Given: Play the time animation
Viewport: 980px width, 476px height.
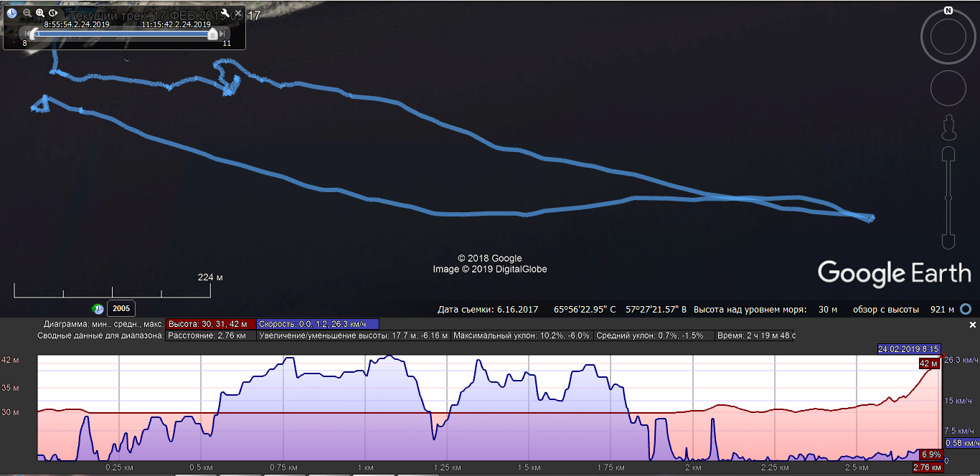Looking at the screenshot, I should pyautogui.click(x=53, y=13).
